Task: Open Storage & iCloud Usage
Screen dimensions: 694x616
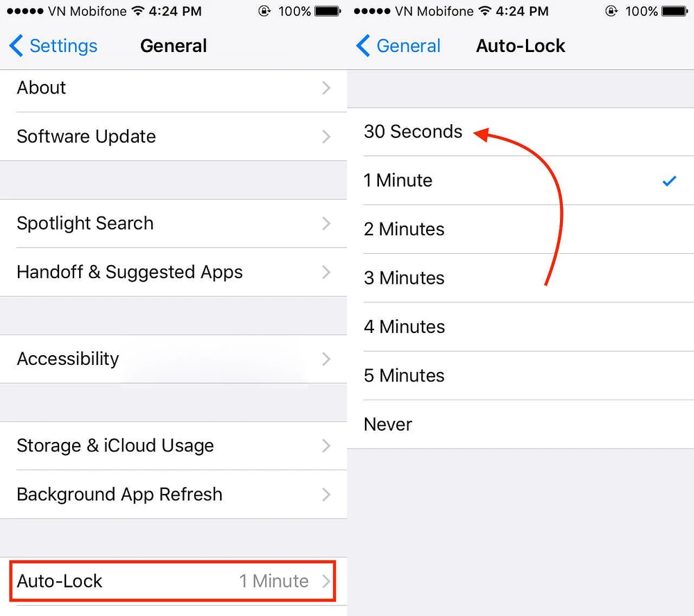Action: 173,445
